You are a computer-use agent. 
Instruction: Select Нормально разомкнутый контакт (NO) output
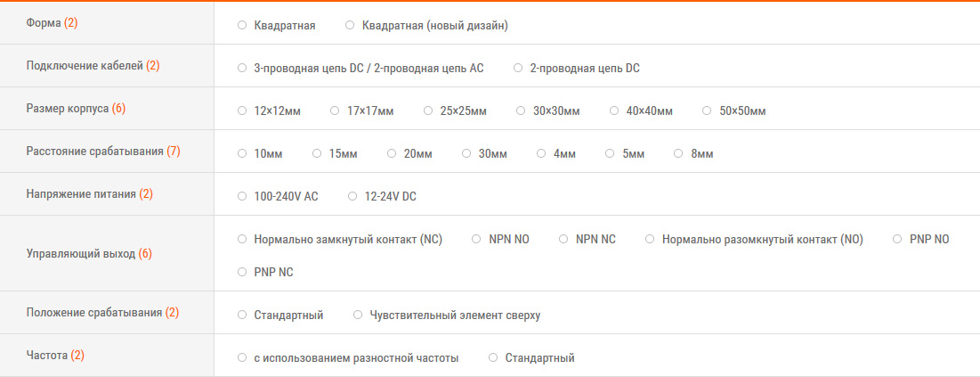click(x=650, y=239)
